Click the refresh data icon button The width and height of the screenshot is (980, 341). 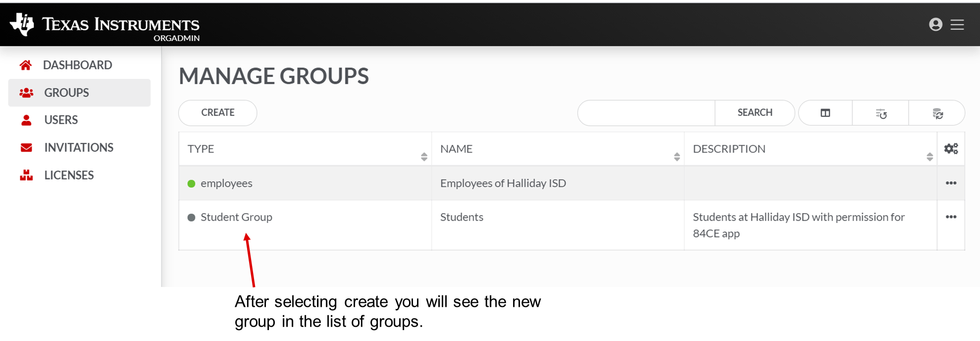tap(937, 114)
